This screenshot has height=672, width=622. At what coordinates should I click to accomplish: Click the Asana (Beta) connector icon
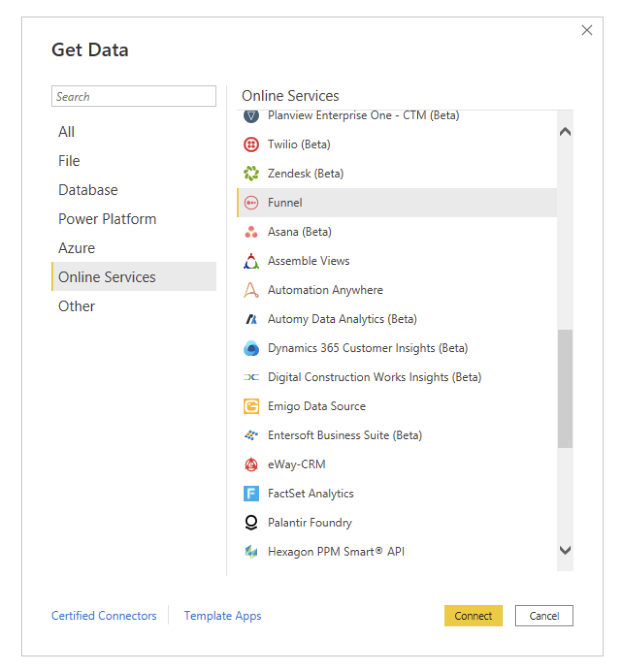(251, 232)
